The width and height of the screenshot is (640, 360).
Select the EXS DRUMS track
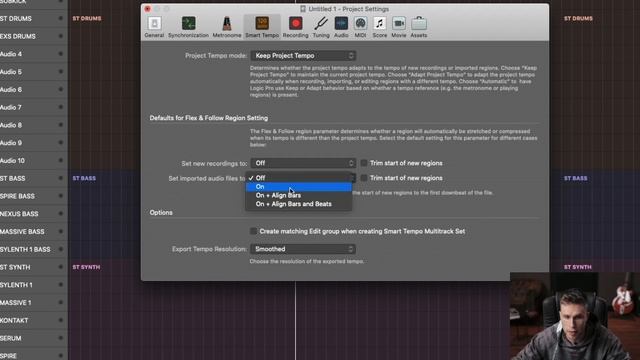(x=33, y=36)
